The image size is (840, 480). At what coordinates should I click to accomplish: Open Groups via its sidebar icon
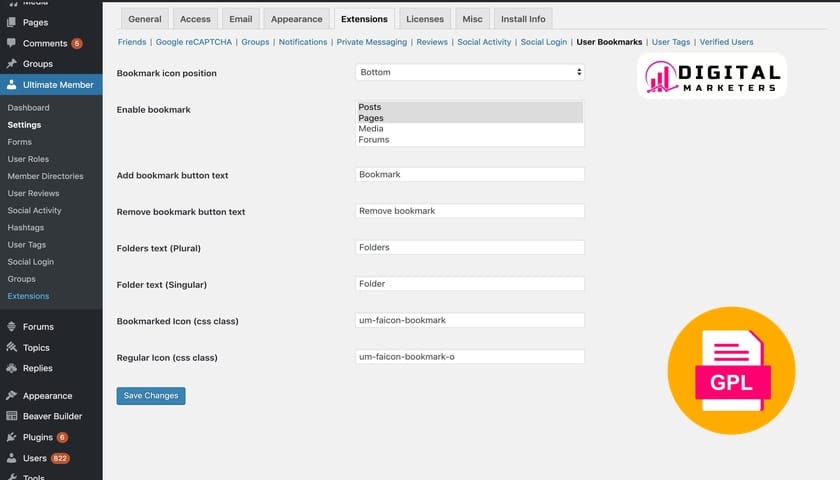click(x=11, y=64)
